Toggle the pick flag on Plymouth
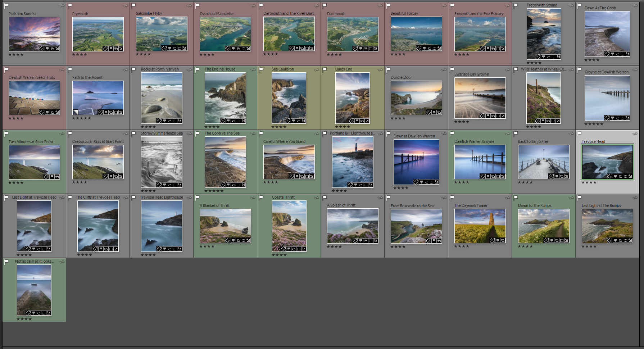This screenshot has width=644, height=349. pos(70,6)
